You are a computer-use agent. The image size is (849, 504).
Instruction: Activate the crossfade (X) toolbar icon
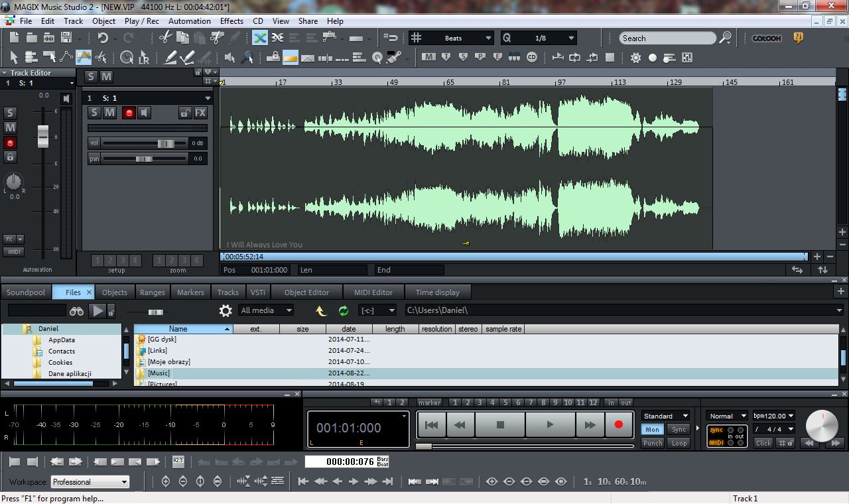(260, 38)
